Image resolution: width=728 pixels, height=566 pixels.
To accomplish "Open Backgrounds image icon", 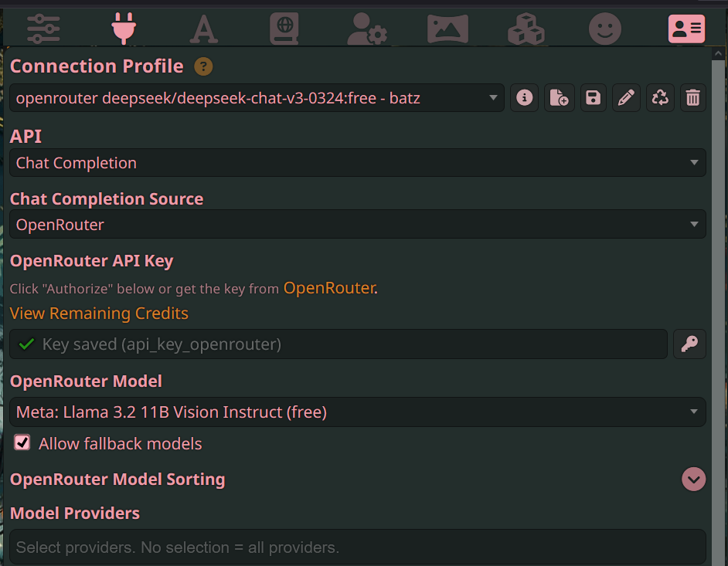I will 447,29.
